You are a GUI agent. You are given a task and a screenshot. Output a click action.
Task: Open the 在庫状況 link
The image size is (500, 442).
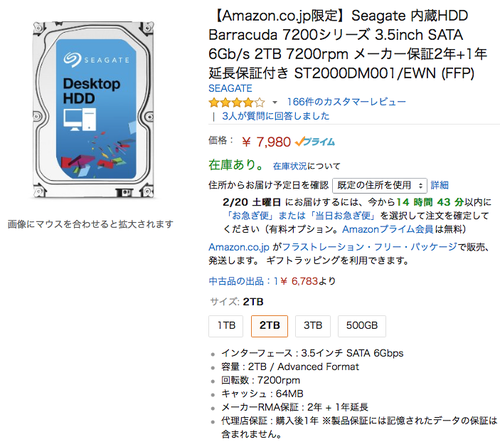pos(290,166)
